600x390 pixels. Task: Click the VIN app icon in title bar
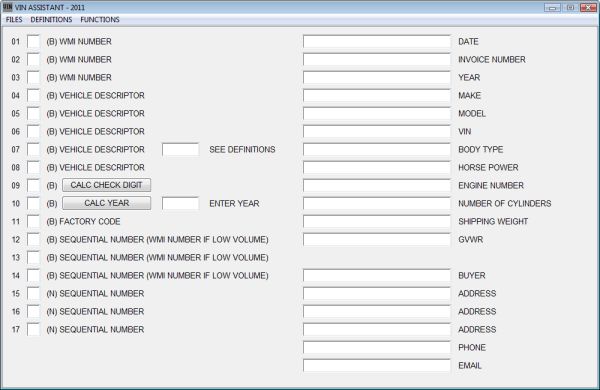point(7,7)
